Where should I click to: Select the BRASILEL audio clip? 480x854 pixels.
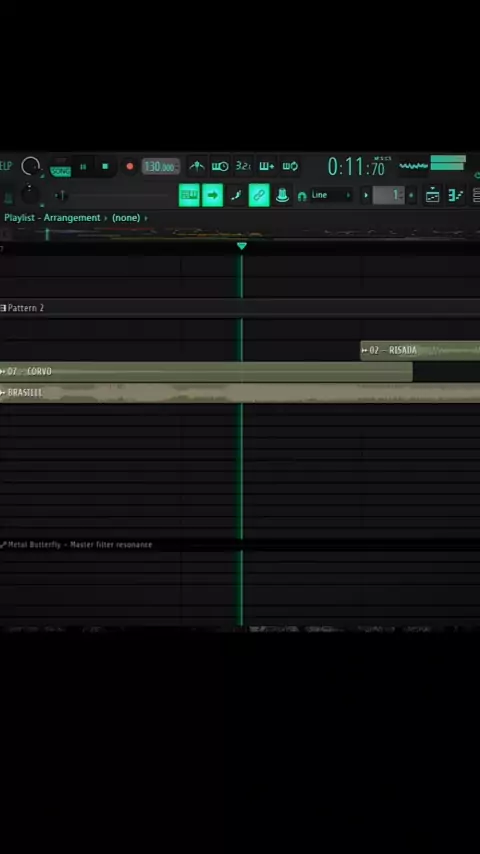click(240, 393)
